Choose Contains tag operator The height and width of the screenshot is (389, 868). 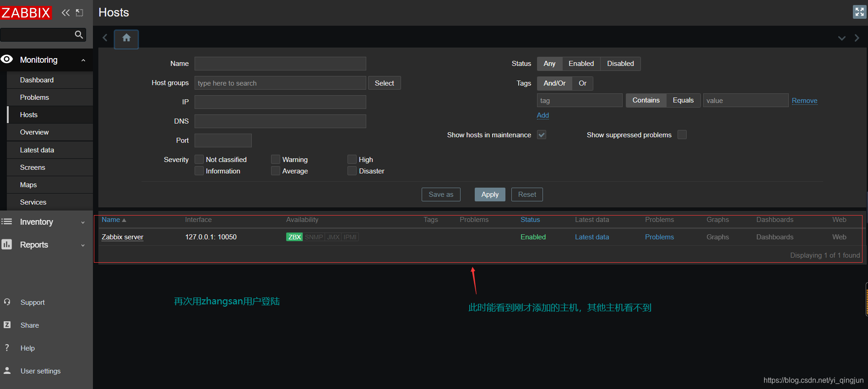pos(646,100)
